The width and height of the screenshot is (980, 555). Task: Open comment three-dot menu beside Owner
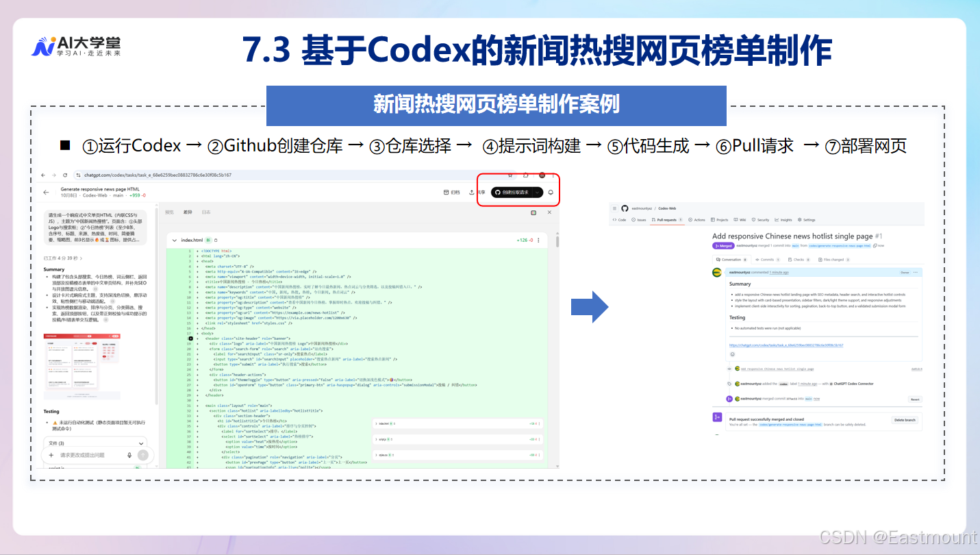pyautogui.click(x=916, y=272)
